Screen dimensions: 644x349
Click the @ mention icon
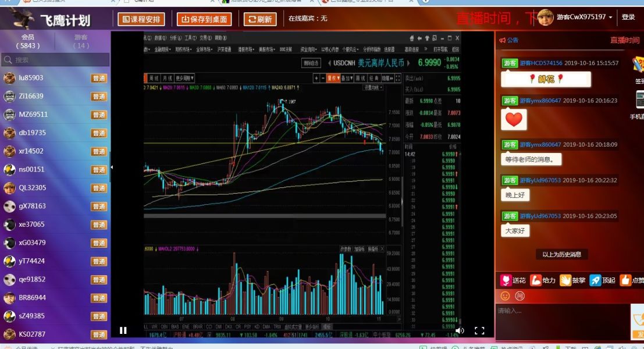point(520,295)
